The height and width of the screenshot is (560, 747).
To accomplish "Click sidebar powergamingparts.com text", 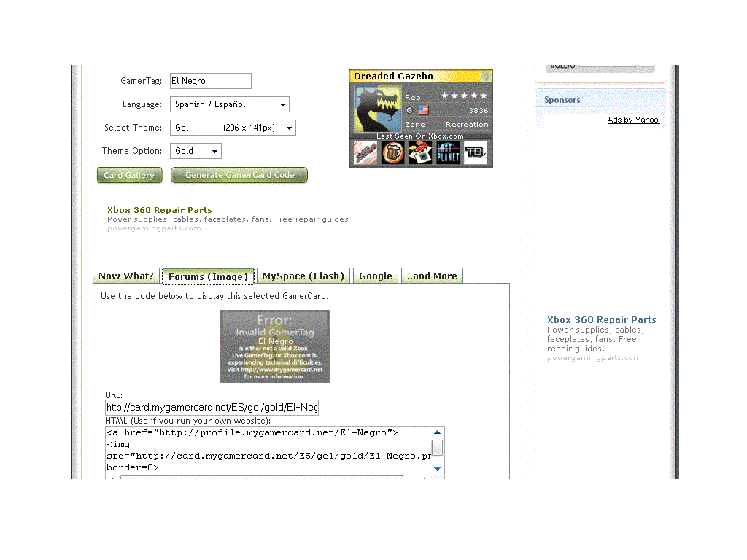I will click(594, 358).
